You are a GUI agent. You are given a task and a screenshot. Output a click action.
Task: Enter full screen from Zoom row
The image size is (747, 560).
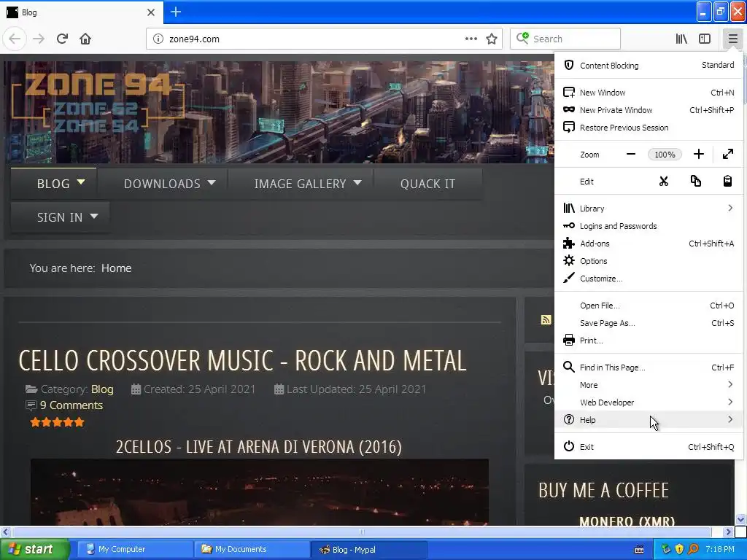[727, 155]
